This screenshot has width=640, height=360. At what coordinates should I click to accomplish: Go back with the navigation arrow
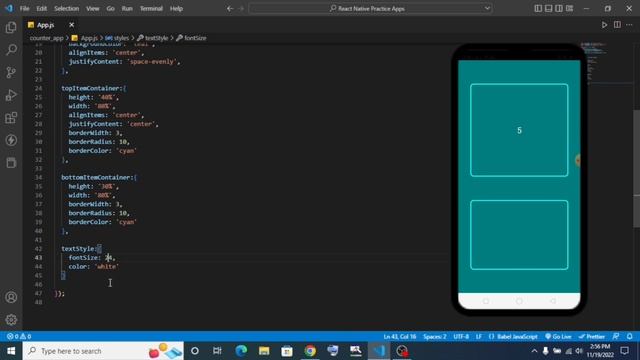[x=230, y=9]
